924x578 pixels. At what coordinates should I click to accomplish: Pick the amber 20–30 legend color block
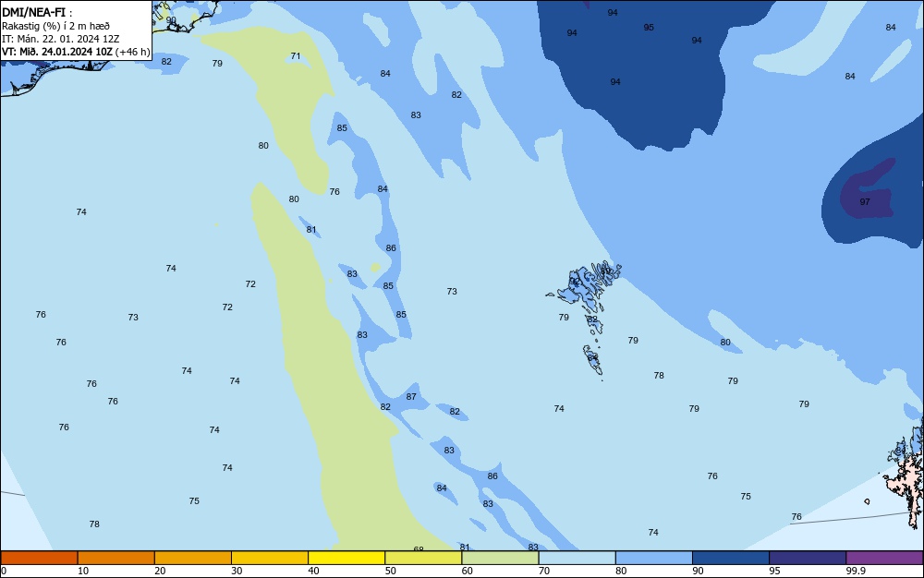coord(193,558)
